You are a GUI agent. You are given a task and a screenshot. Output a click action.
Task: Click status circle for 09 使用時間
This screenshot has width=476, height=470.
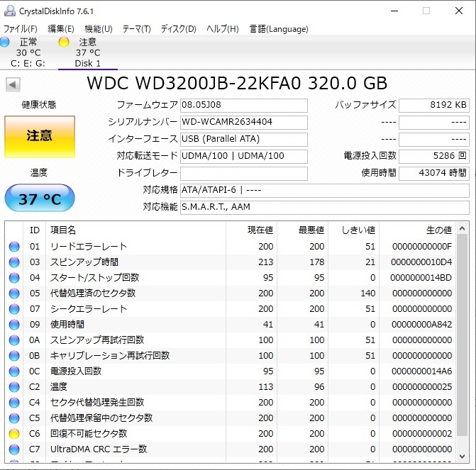[14, 325]
